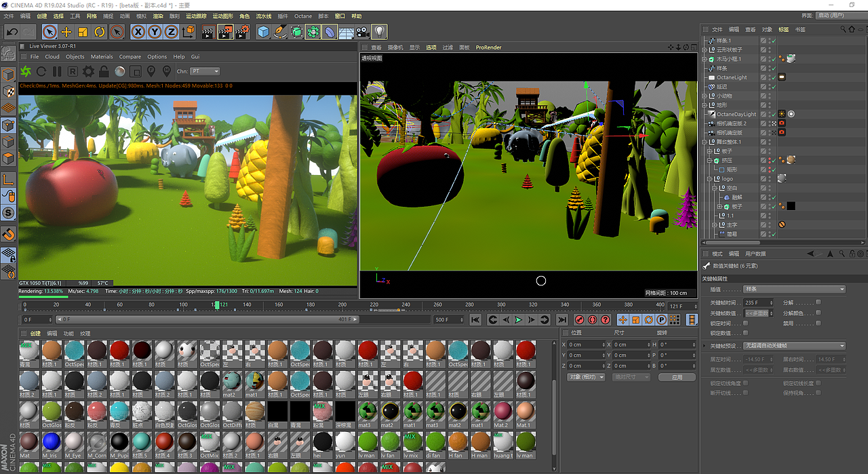Screen dimensions: 868x474
Task: Click the position X 0 cm field
Action: (585, 344)
